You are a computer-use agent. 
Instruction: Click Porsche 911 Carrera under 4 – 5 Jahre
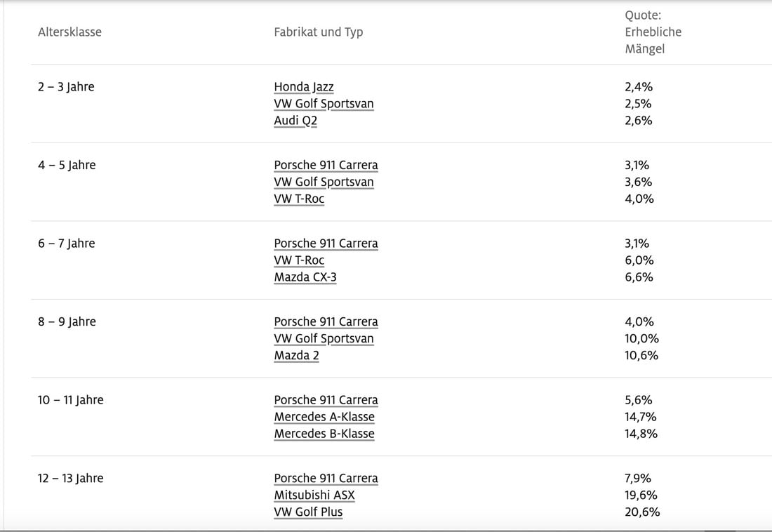(x=326, y=166)
